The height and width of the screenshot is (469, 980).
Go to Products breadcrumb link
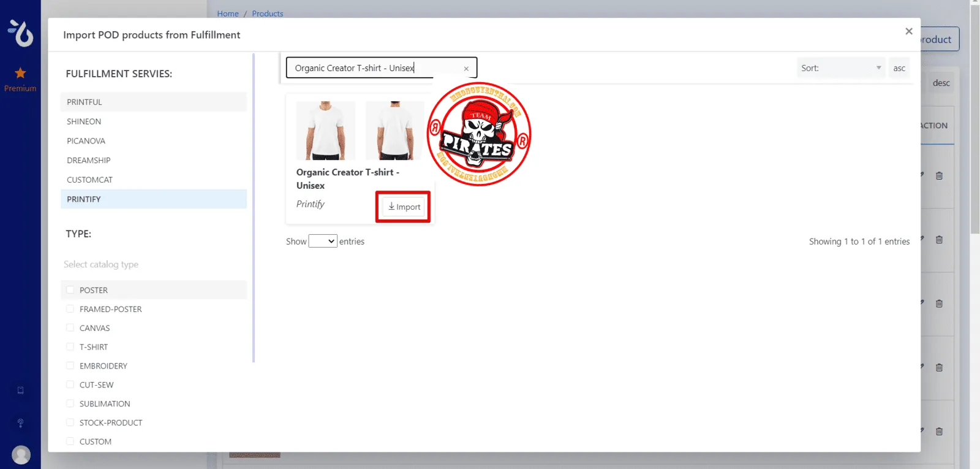click(x=268, y=13)
